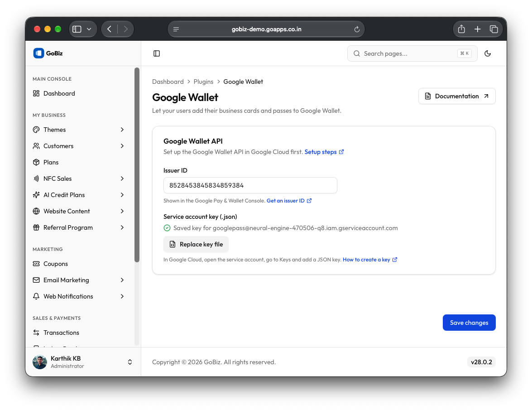Click the Themes palette icon
Screen dimensions: 532x410
(x=36, y=130)
